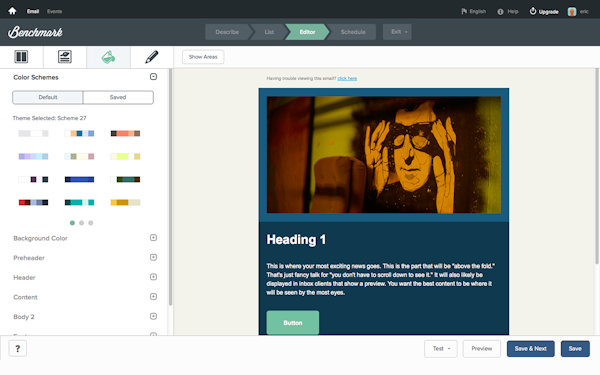Expand the Preheader section
The image size is (600, 375).
pos(153,257)
